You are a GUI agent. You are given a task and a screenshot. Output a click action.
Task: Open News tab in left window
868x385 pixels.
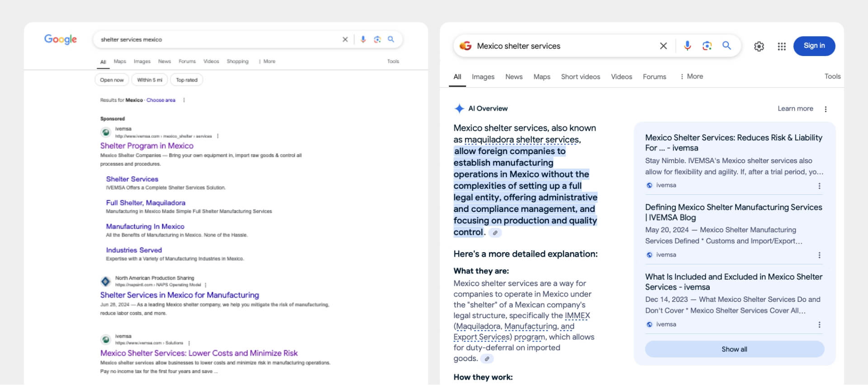(165, 61)
